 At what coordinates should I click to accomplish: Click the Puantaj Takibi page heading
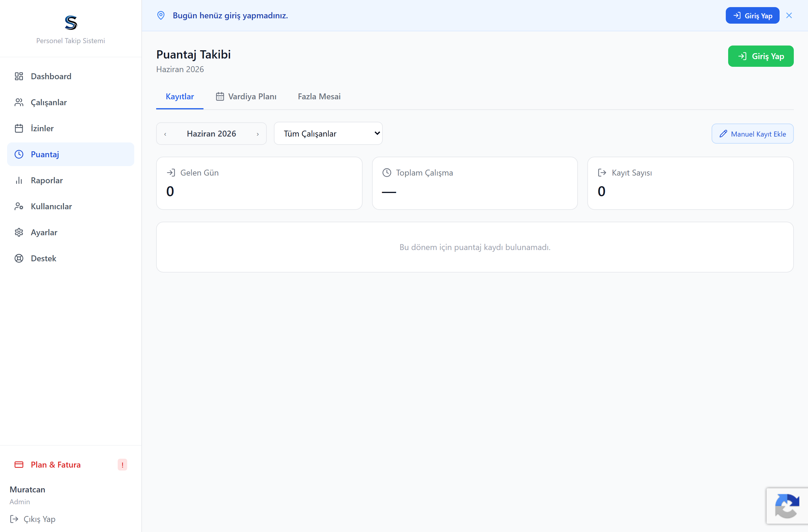(x=193, y=55)
